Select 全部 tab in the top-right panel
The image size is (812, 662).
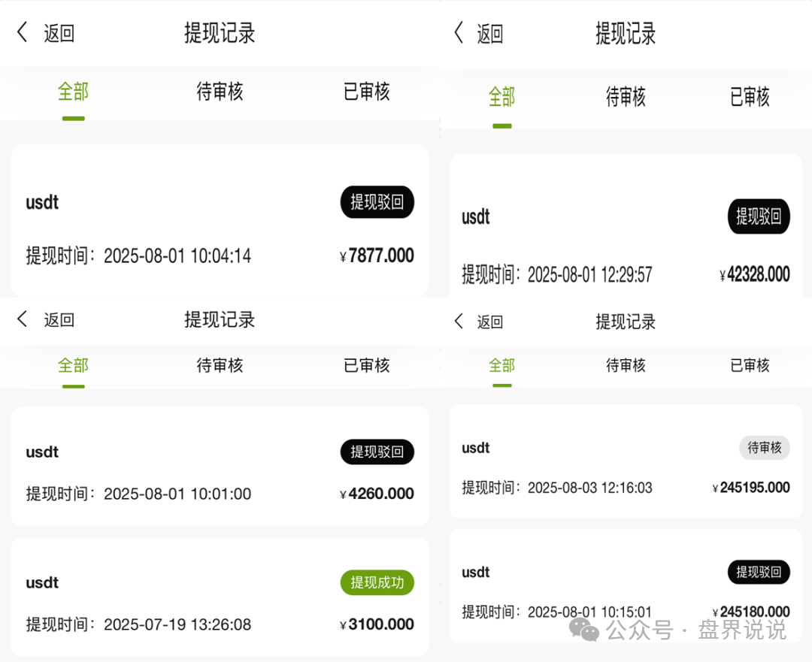pyautogui.click(x=501, y=97)
